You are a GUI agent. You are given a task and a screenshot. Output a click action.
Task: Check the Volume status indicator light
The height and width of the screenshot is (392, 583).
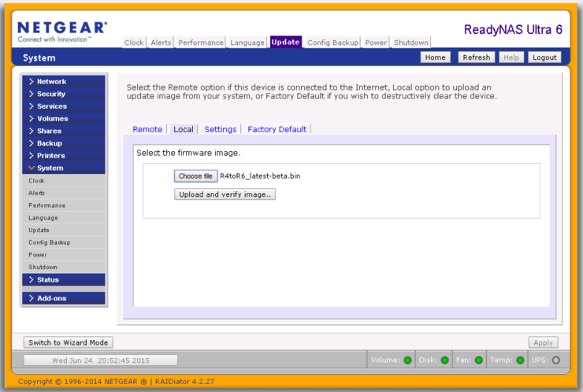(x=407, y=360)
